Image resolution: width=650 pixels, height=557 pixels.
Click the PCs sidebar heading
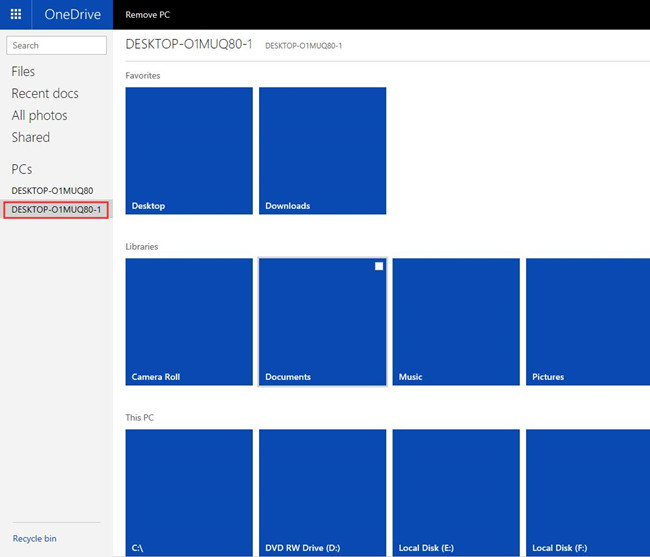click(22, 169)
